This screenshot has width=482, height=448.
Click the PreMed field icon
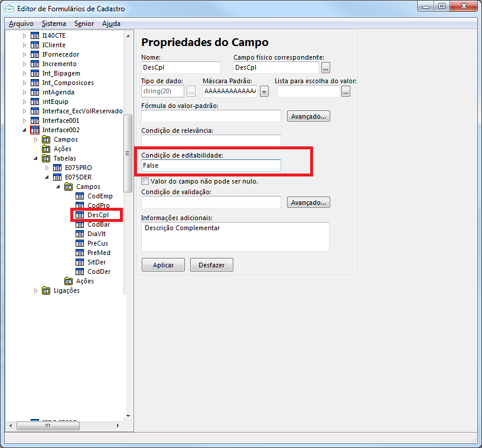coord(80,253)
